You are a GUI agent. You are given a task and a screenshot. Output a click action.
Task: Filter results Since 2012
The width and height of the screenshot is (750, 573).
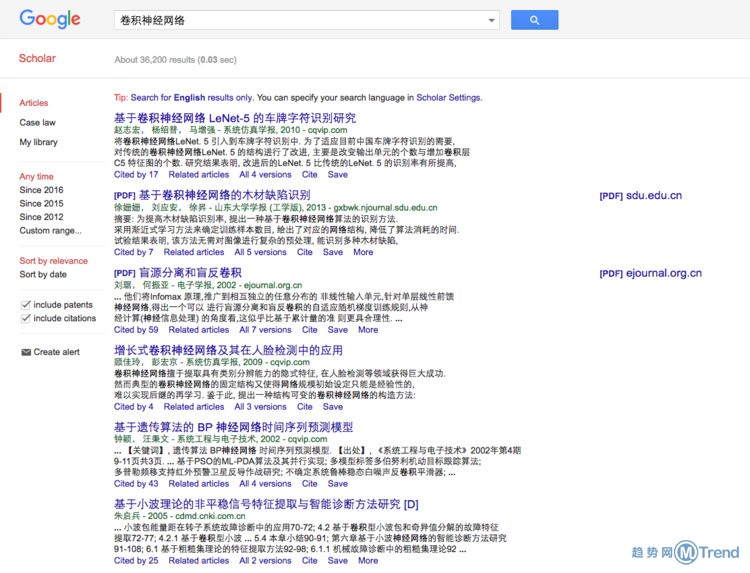[x=41, y=217]
